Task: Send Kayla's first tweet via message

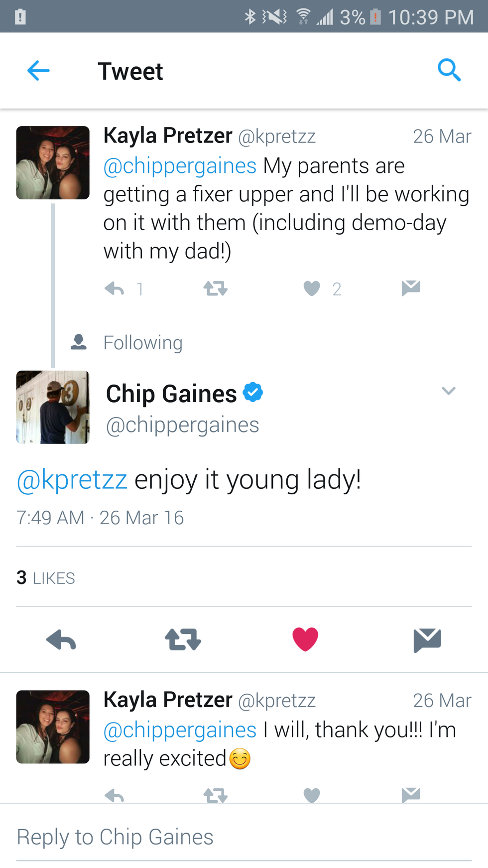Action: (411, 288)
